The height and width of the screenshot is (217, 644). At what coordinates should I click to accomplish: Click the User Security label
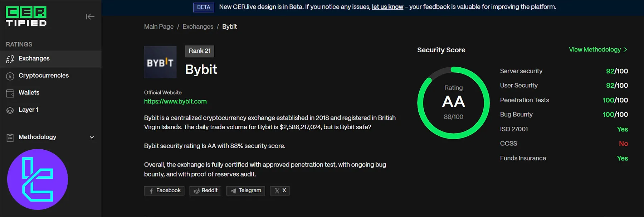coord(519,86)
